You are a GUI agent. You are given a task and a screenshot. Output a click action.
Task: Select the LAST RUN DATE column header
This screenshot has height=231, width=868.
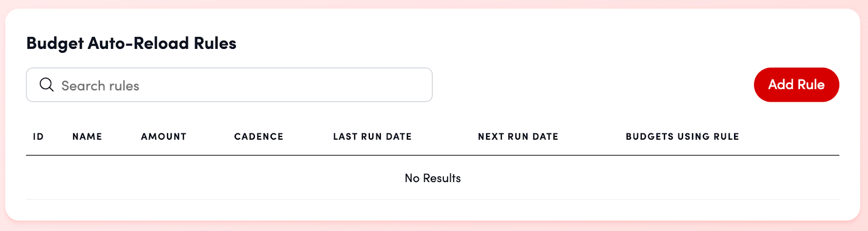click(372, 136)
